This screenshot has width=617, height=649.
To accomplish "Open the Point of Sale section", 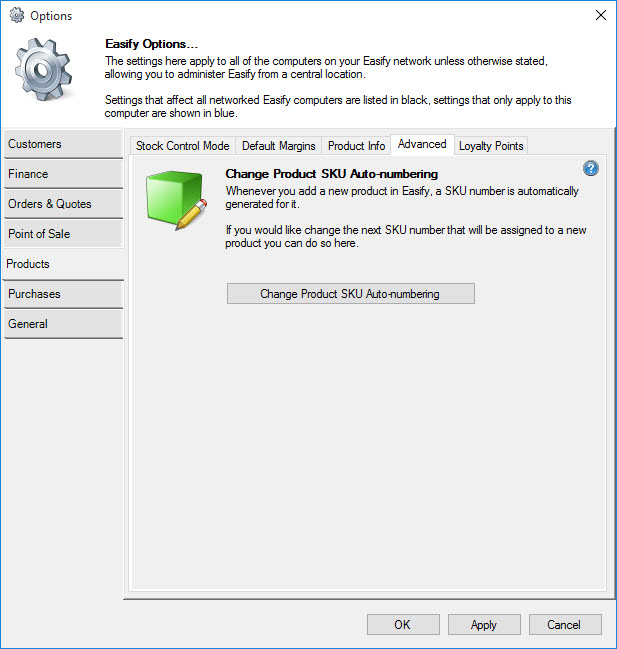I will click(x=63, y=234).
